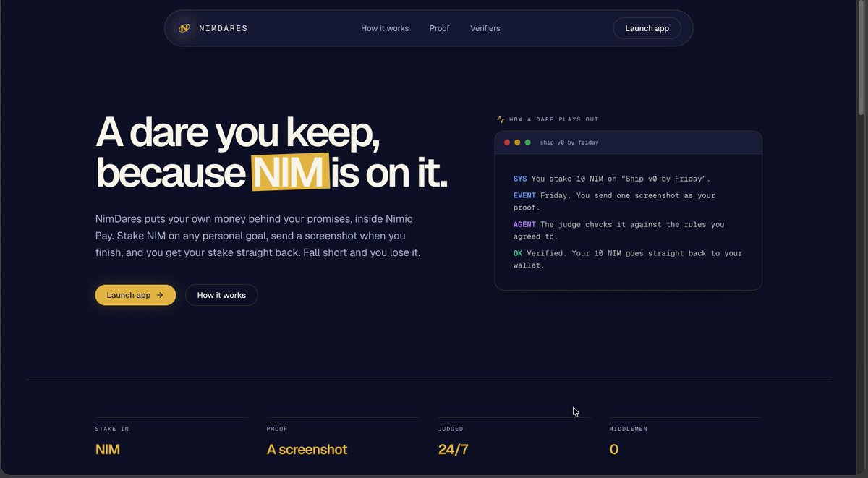Click the 0 middlemen stat value

point(614,449)
